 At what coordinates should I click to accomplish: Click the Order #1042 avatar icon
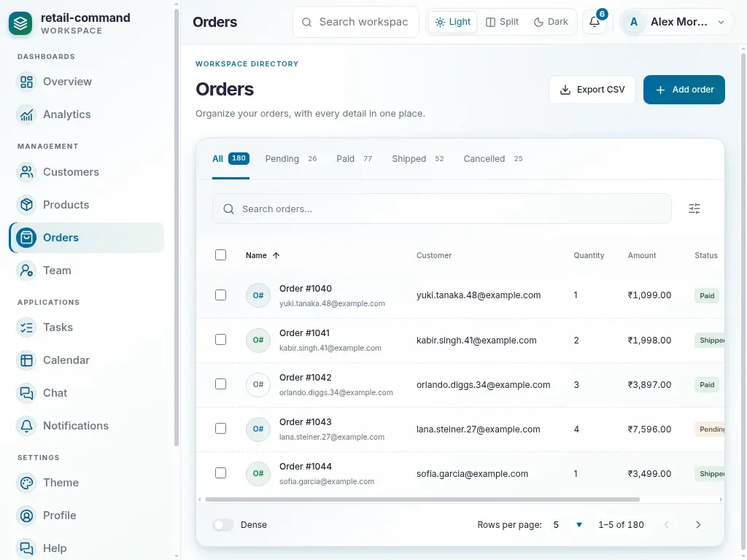click(x=258, y=385)
